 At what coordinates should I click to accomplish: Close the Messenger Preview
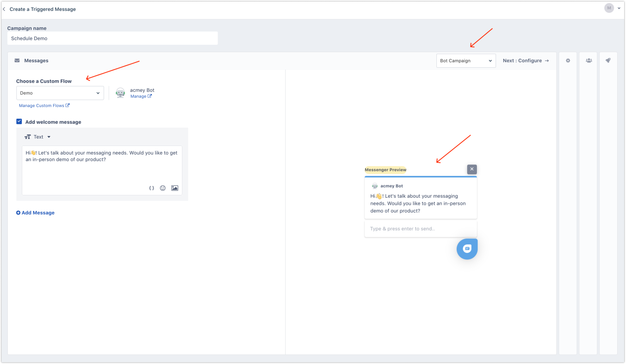pyautogui.click(x=472, y=169)
